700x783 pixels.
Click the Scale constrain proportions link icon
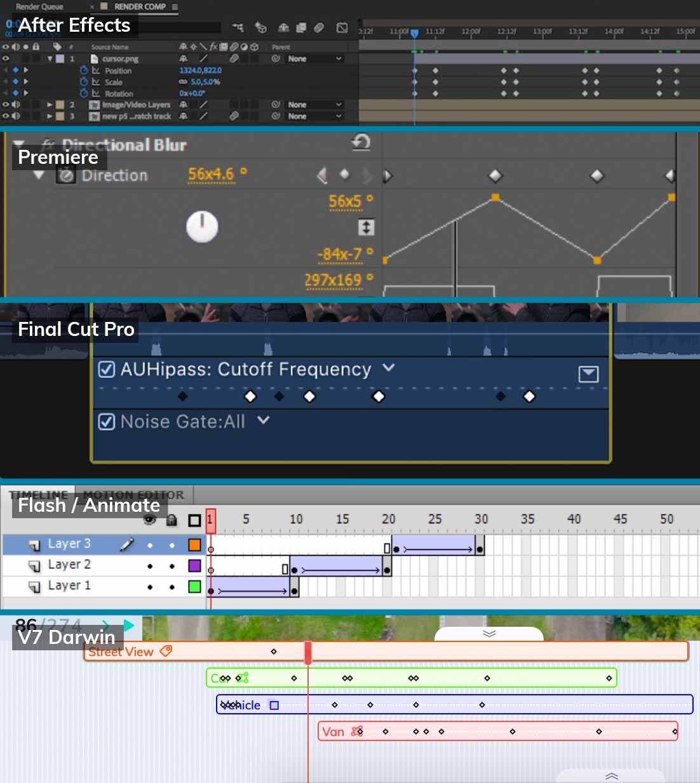coord(183,82)
